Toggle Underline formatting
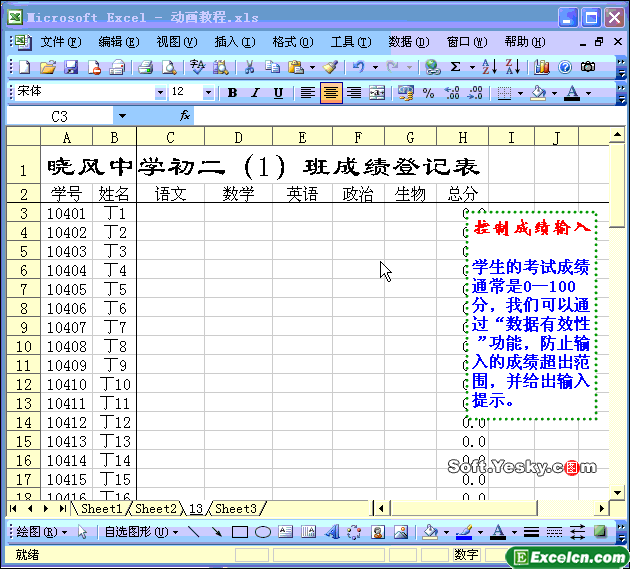630x569 pixels. 278,93
